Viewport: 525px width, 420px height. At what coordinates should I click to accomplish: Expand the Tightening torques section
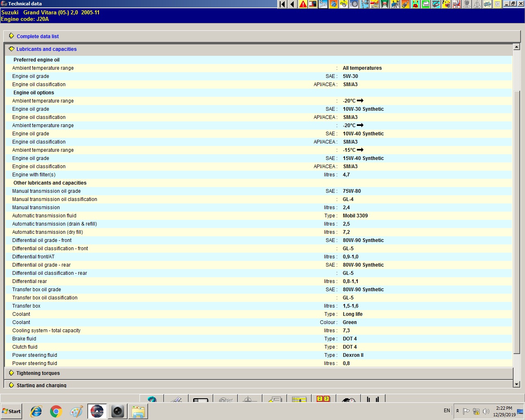38,373
